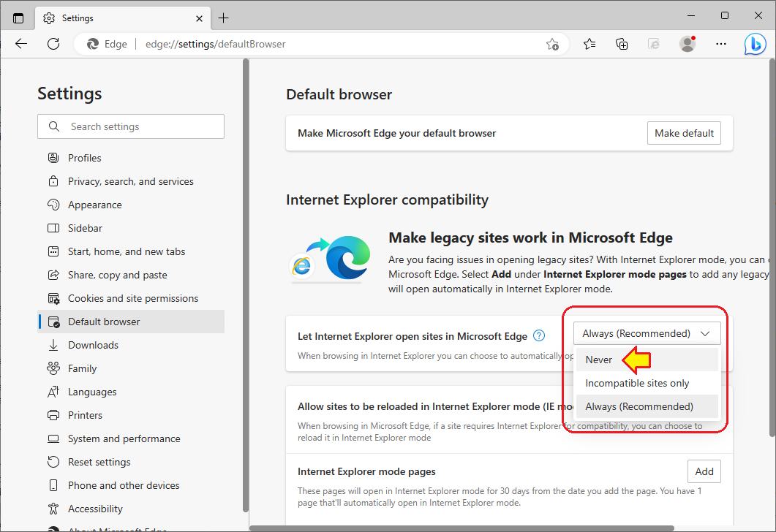Choose Incompatible sites only option
This screenshot has width=776, height=532.
click(x=647, y=383)
